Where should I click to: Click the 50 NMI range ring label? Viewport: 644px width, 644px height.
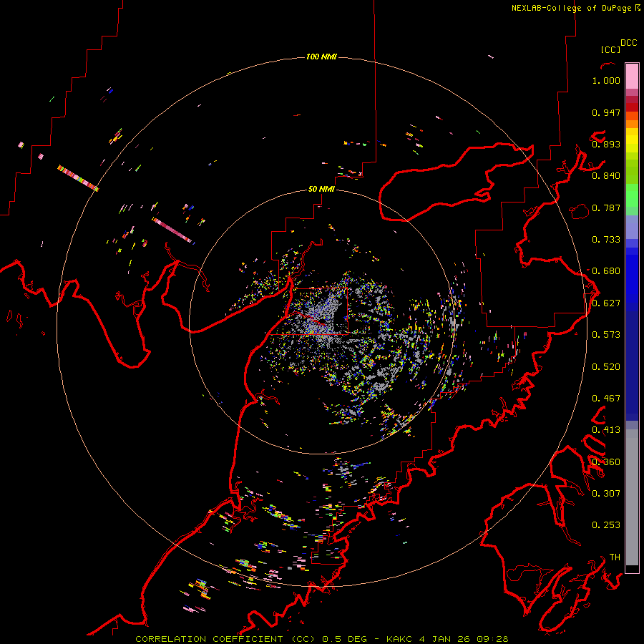point(321,189)
